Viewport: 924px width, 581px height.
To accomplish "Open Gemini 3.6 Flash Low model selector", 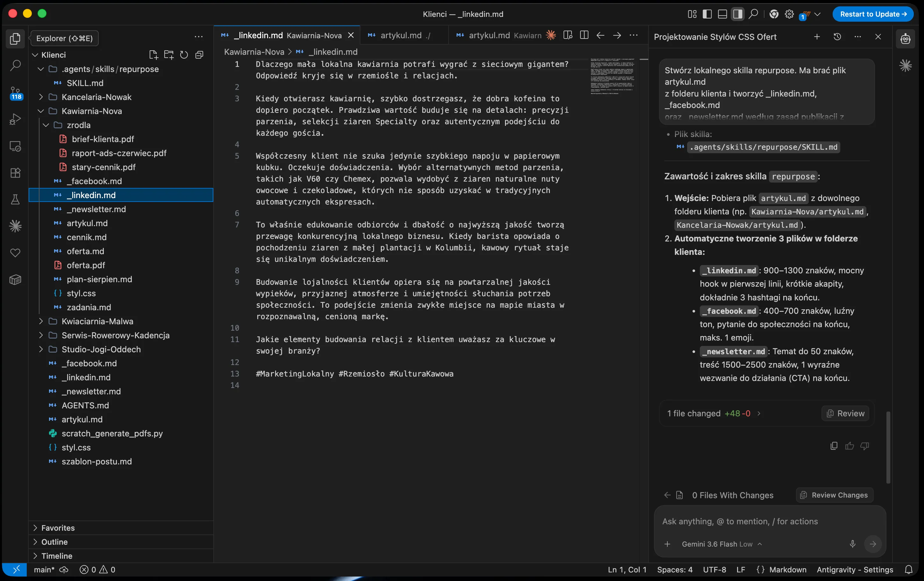I will (x=721, y=544).
